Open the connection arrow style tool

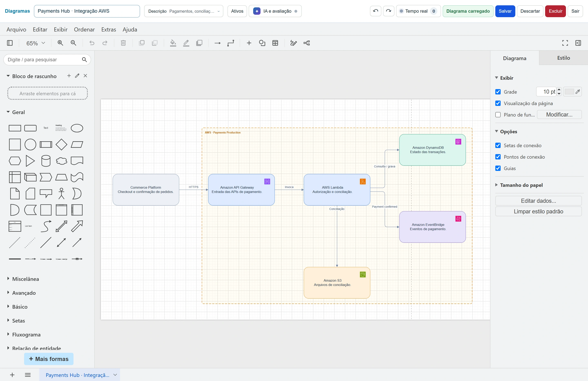point(218,43)
